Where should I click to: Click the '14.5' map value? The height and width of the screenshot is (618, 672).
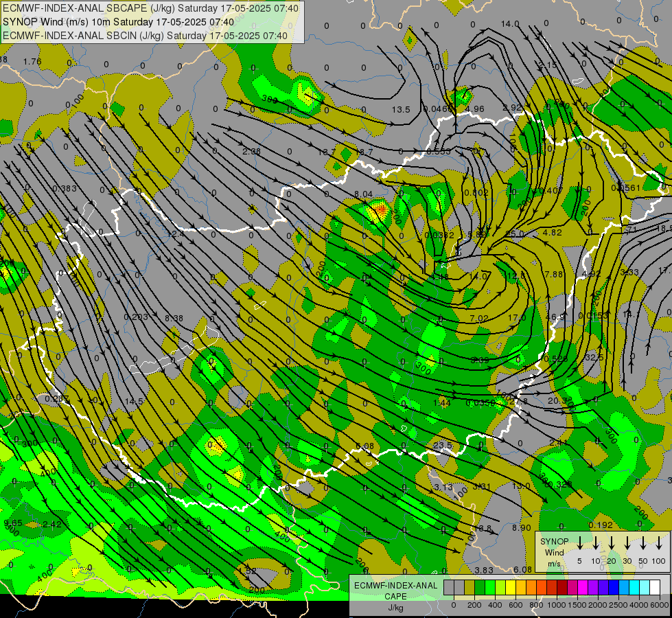[x=134, y=402]
